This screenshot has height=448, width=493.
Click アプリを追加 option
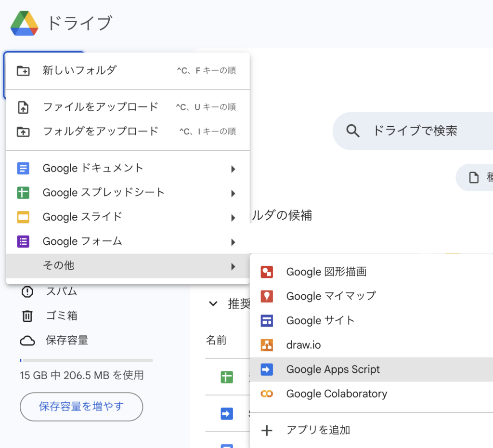pos(371,430)
